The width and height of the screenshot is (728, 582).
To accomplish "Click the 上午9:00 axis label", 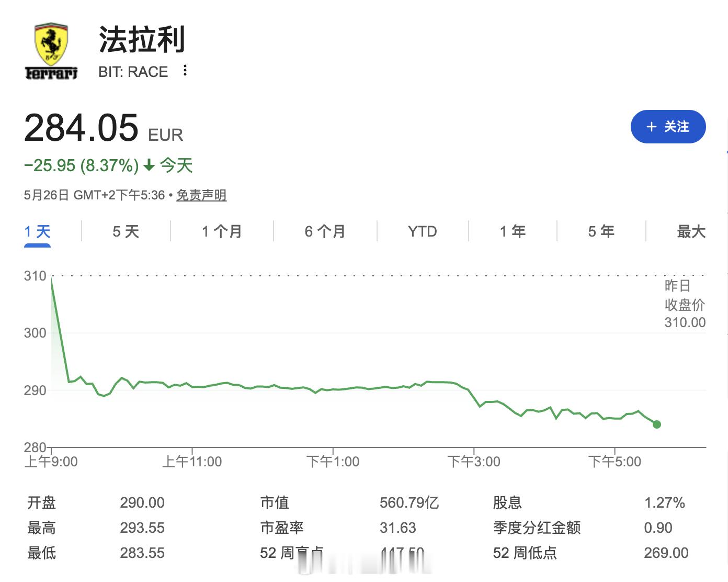I will [x=51, y=462].
